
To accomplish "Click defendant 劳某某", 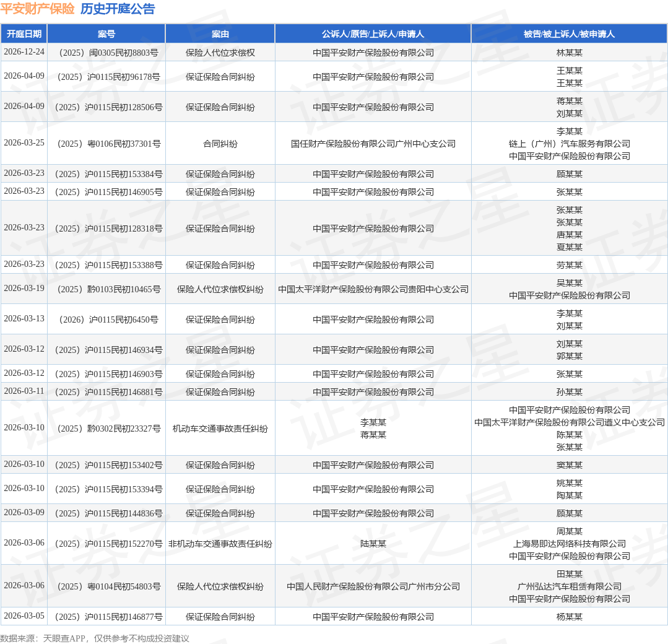I will 569,266.
